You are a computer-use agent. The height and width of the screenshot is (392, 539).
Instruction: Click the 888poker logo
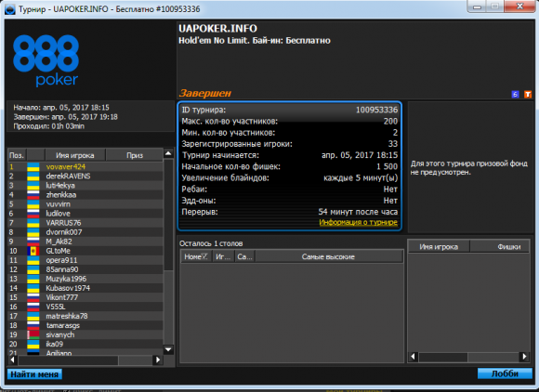pos(46,60)
